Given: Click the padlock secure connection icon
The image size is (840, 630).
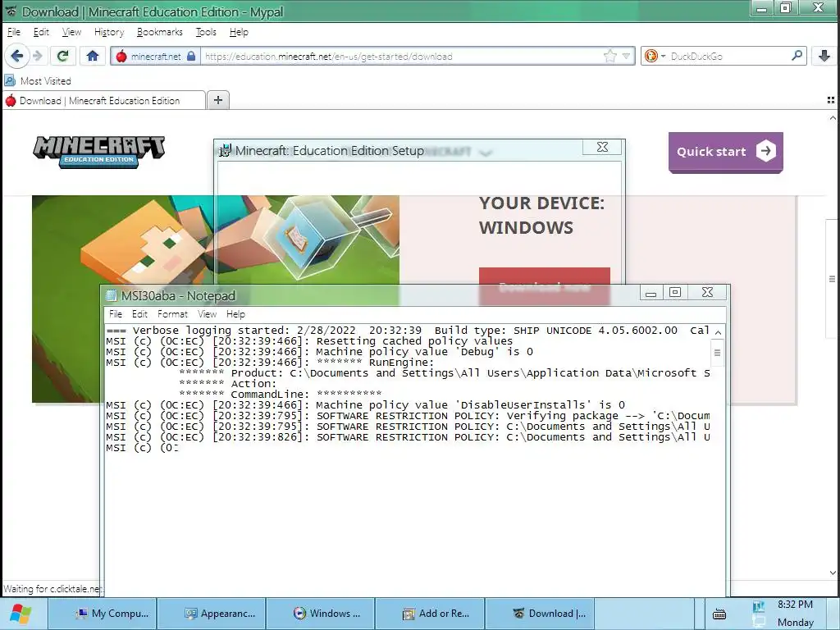Looking at the screenshot, I should click(191, 57).
